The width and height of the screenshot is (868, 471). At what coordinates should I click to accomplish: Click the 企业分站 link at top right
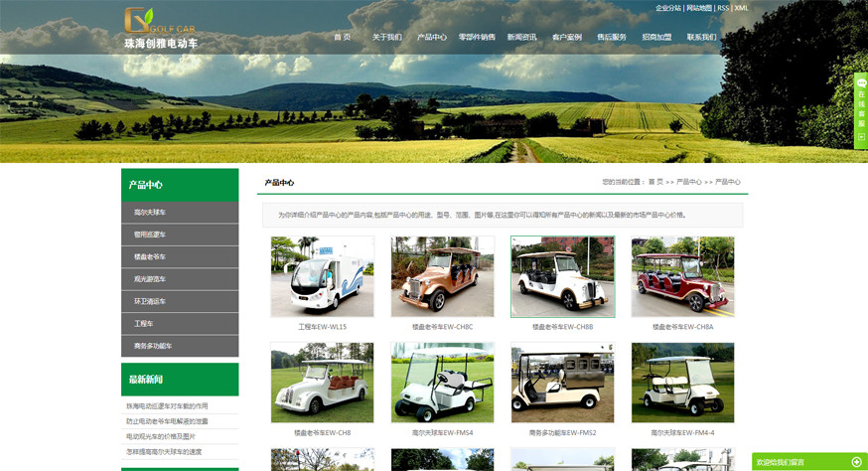(668, 8)
